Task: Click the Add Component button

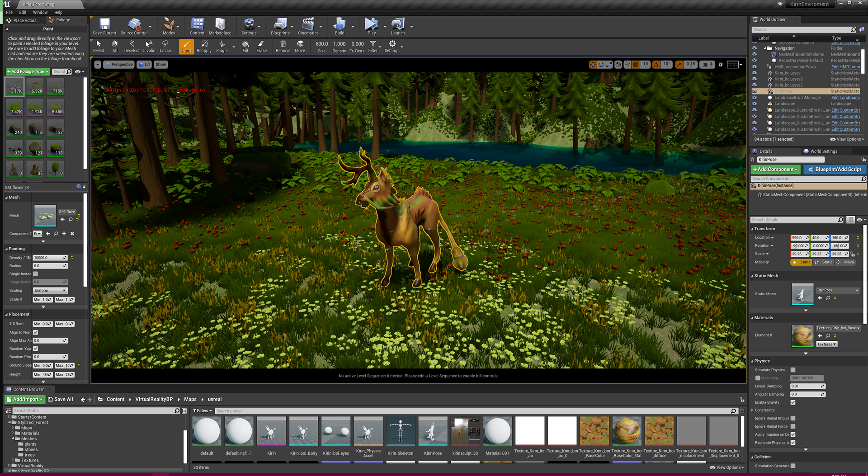Action: pyautogui.click(x=775, y=170)
